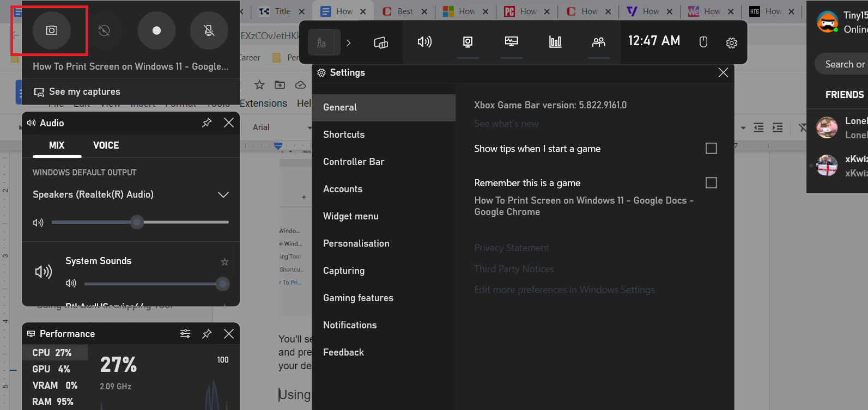Toggle the Capture widget from the Game Bar
Image resolution: width=868 pixels, height=410 pixels.
[468, 42]
